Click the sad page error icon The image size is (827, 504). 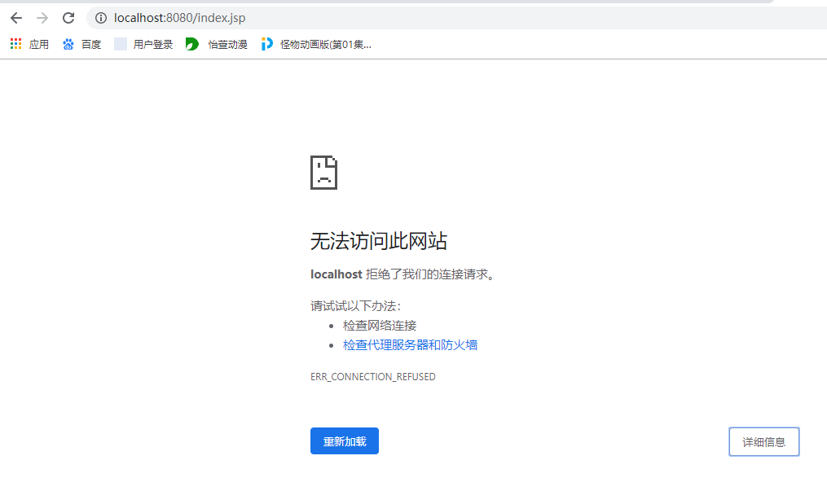pos(323,172)
